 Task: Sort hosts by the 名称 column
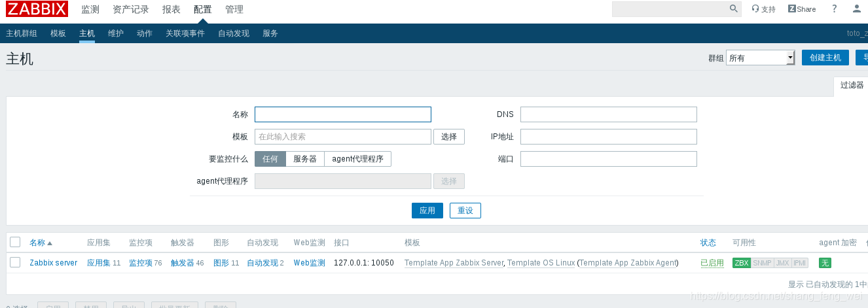click(x=41, y=243)
